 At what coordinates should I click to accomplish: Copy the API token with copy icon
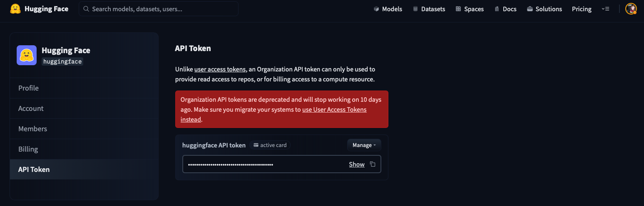point(373,164)
